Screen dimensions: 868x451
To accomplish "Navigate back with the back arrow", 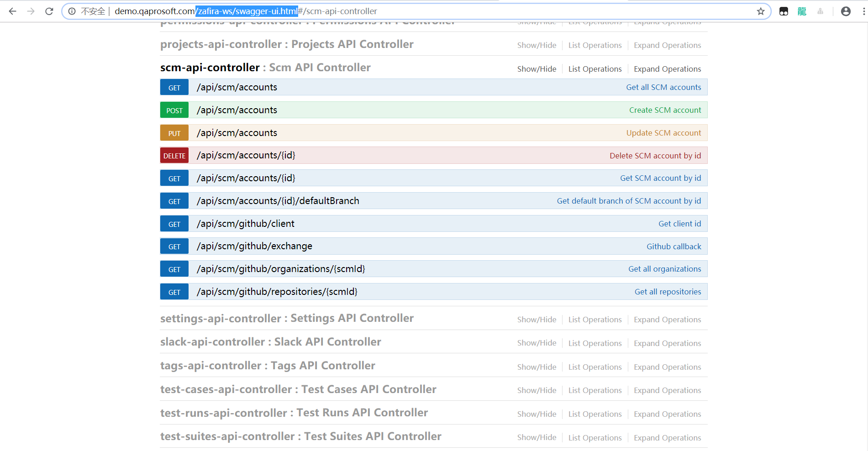I will coord(12,11).
